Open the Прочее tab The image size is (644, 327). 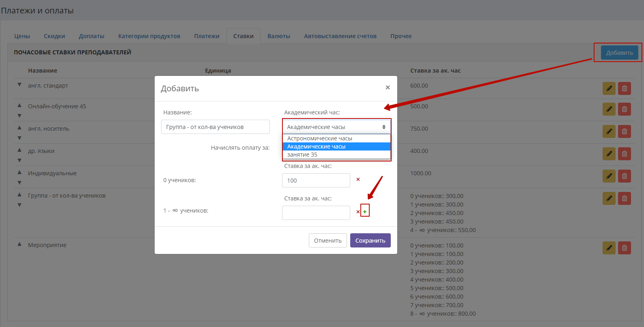point(401,36)
